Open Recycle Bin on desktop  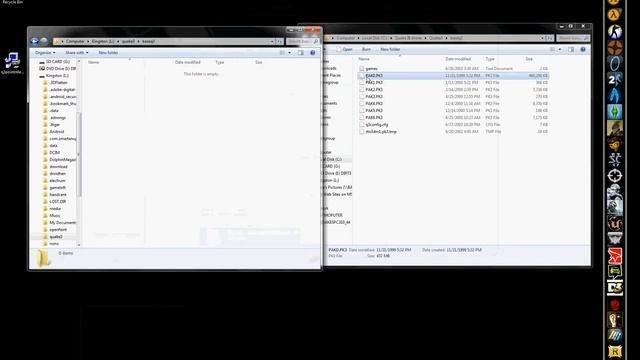click(12, 2)
